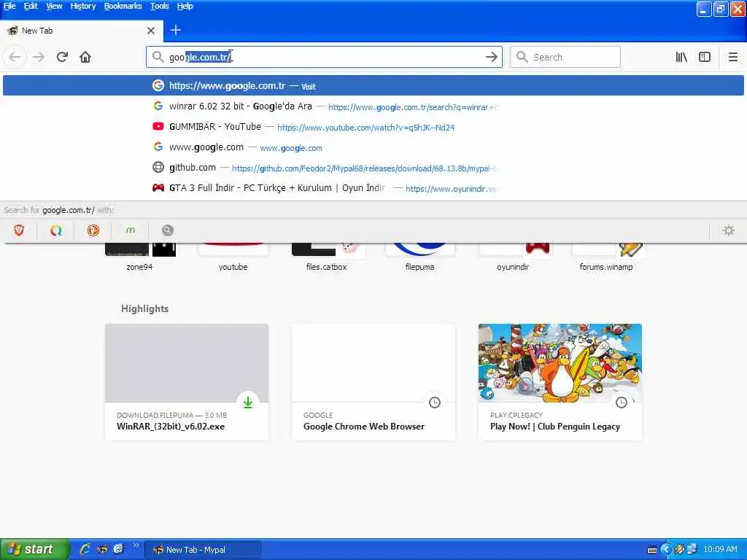Click the clock icon on Club Penguin card

coord(622,402)
